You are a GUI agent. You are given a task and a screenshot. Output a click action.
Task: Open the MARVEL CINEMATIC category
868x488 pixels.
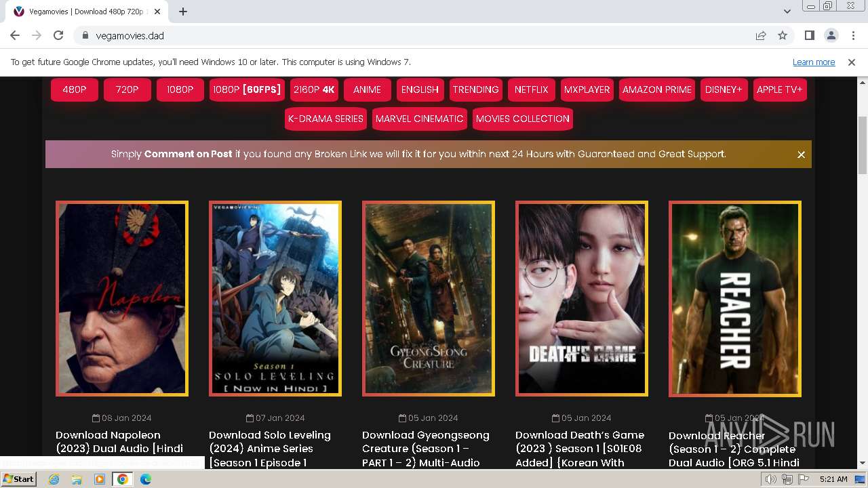tap(420, 119)
